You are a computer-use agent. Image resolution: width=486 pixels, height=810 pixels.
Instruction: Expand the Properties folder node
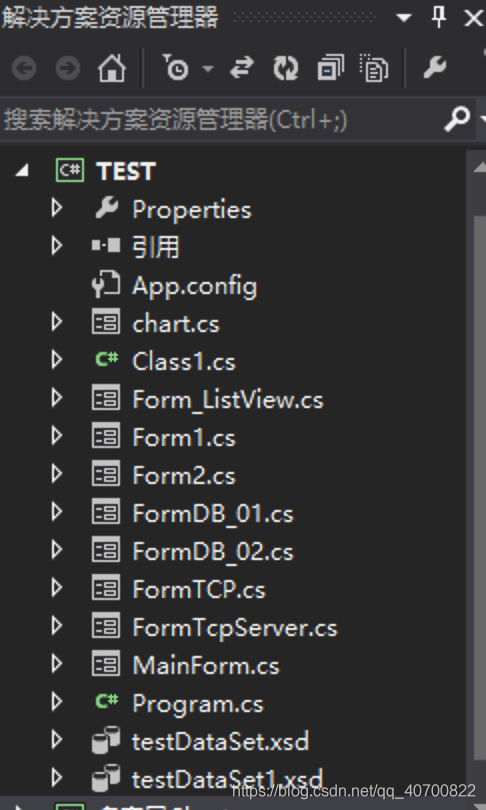pos(57,208)
